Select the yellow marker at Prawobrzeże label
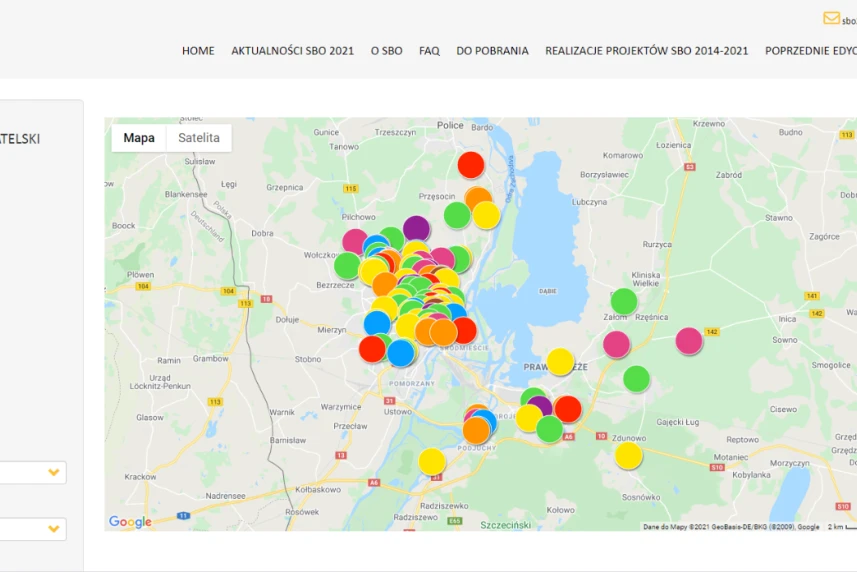Image resolution: width=857 pixels, height=572 pixels. (560, 362)
